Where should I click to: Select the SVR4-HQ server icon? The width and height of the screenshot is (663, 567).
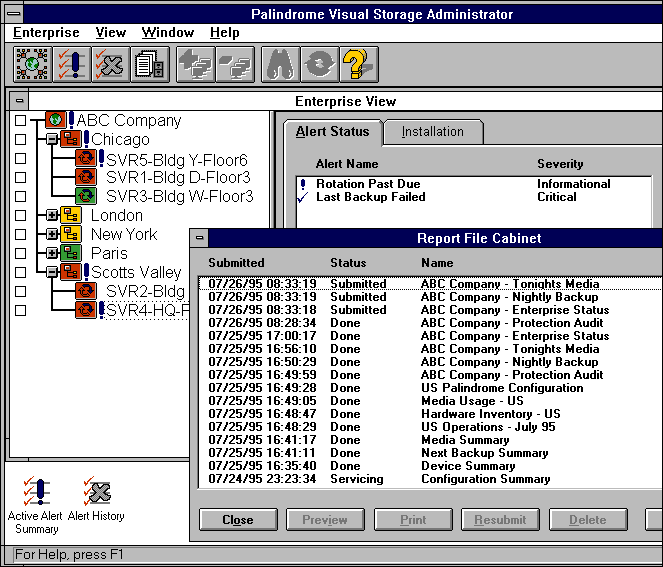click(86, 310)
